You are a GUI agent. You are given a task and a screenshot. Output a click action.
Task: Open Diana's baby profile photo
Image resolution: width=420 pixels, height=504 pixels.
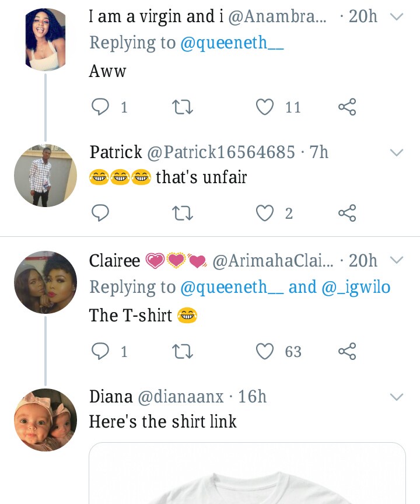click(x=45, y=420)
